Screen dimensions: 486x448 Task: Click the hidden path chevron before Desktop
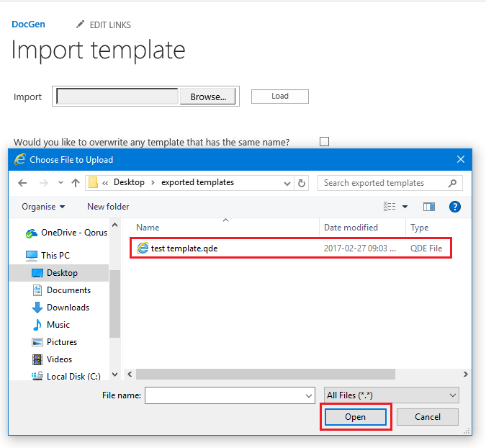click(x=105, y=183)
